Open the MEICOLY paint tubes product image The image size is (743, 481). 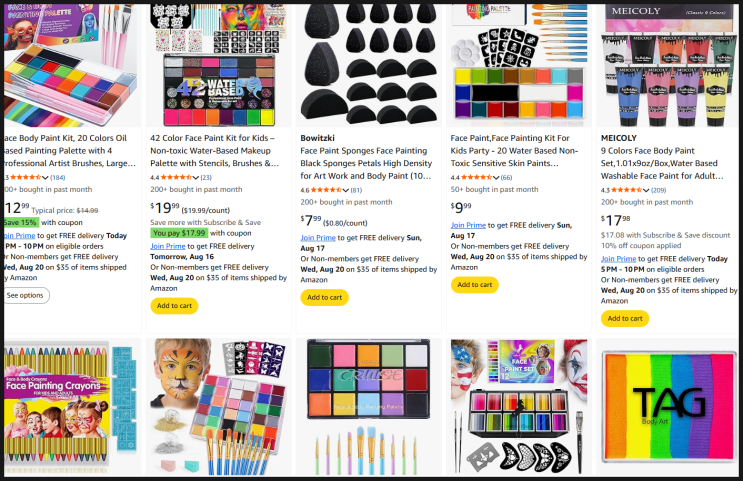point(667,65)
